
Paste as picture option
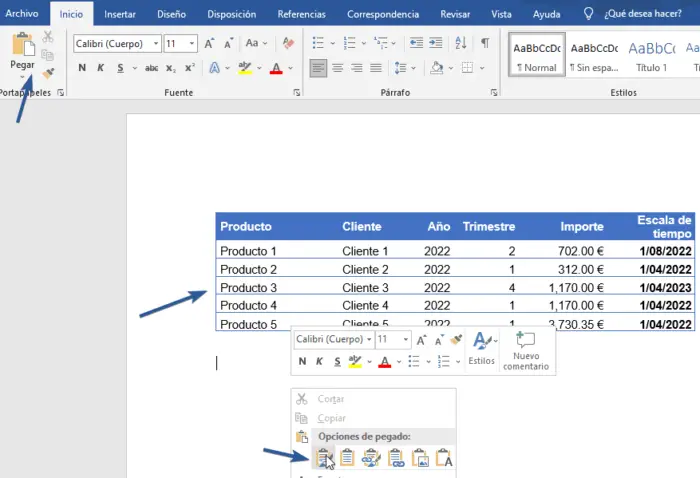(x=420, y=458)
